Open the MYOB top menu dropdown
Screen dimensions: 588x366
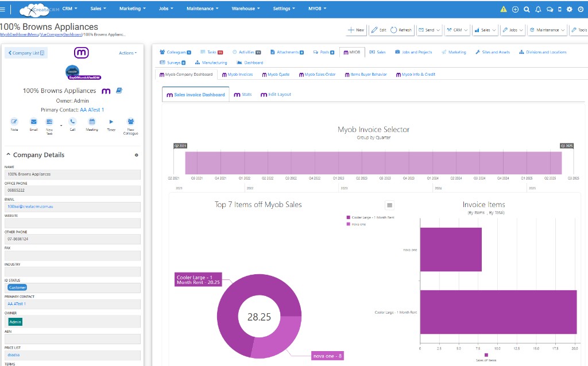[x=317, y=9]
